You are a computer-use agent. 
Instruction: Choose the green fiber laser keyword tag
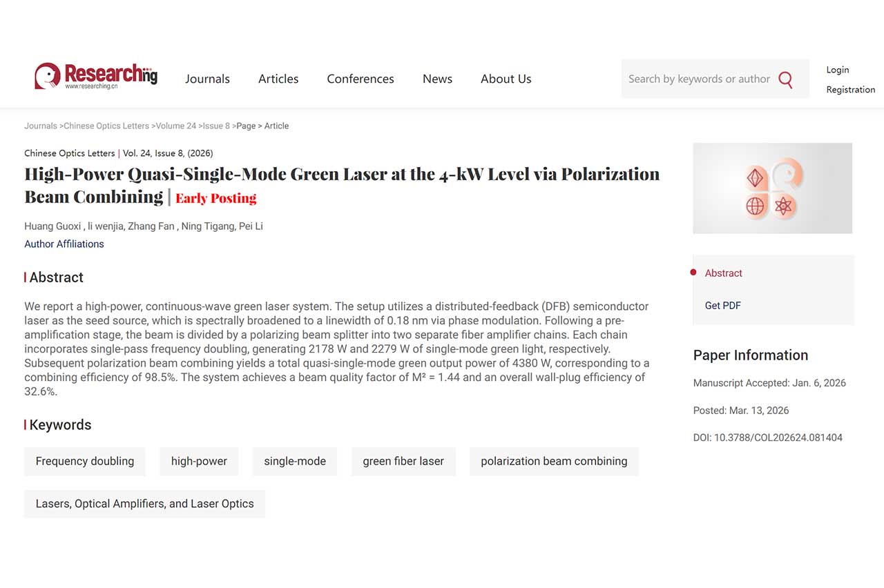[x=403, y=462]
